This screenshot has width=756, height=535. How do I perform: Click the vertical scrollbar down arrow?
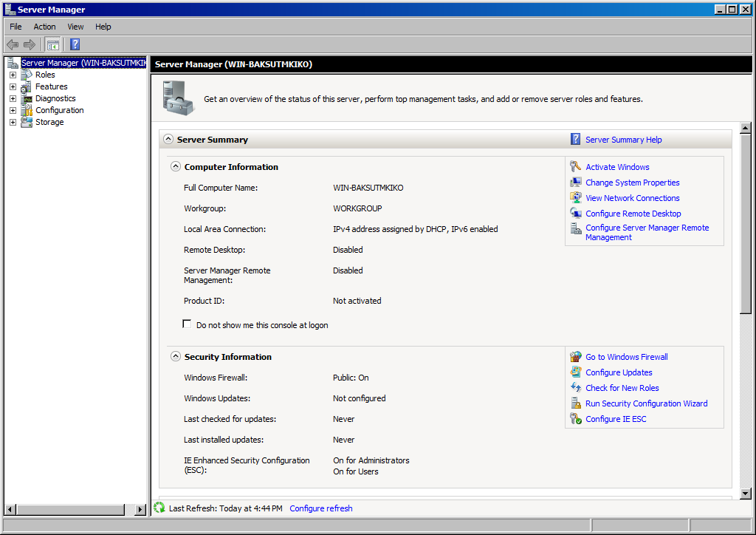coord(745,493)
